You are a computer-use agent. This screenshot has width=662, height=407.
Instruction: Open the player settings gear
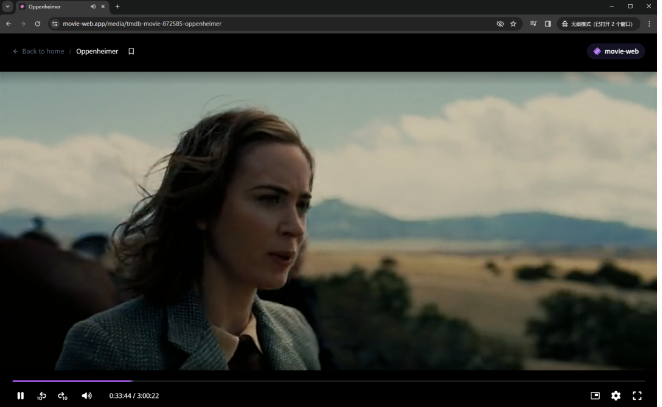click(x=616, y=396)
